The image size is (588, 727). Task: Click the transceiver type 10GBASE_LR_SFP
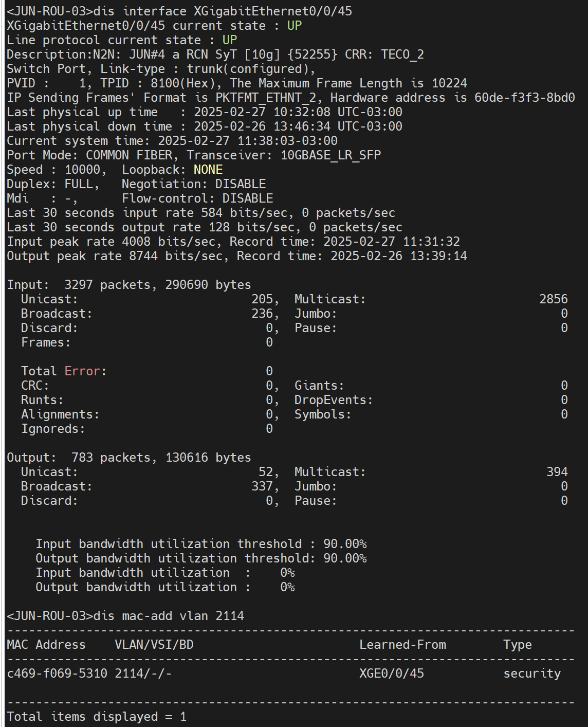point(330,155)
